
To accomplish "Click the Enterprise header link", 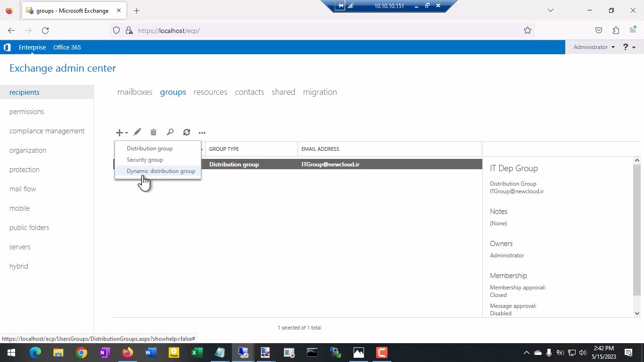I will pyautogui.click(x=32, y=47).
